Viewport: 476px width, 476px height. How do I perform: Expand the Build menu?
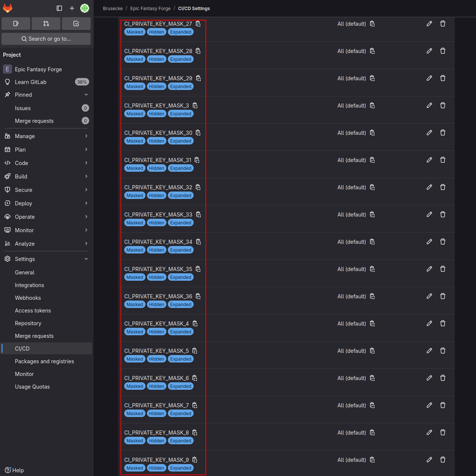click(x=47, y=177)
